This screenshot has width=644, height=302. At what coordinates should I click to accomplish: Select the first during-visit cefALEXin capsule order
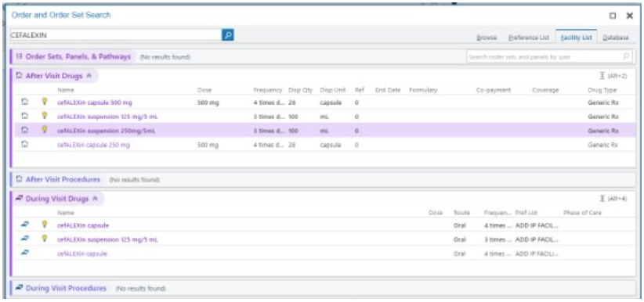83,225
